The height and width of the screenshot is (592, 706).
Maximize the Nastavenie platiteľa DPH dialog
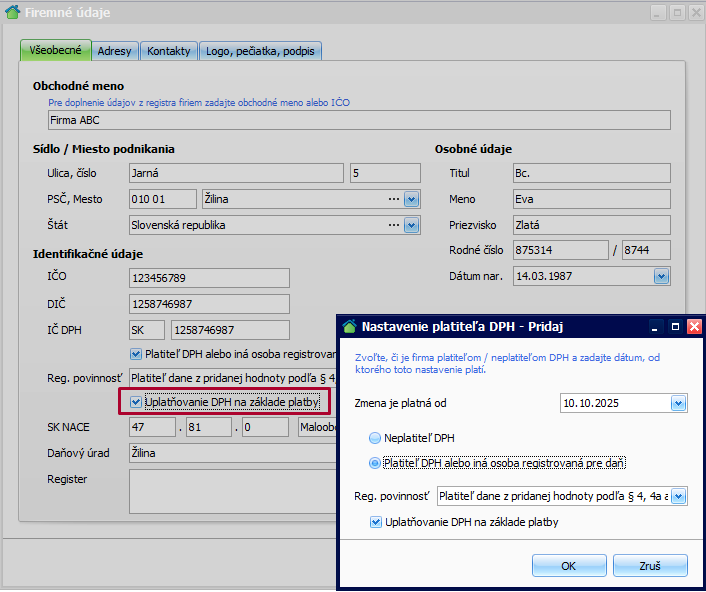coord(675,326)
